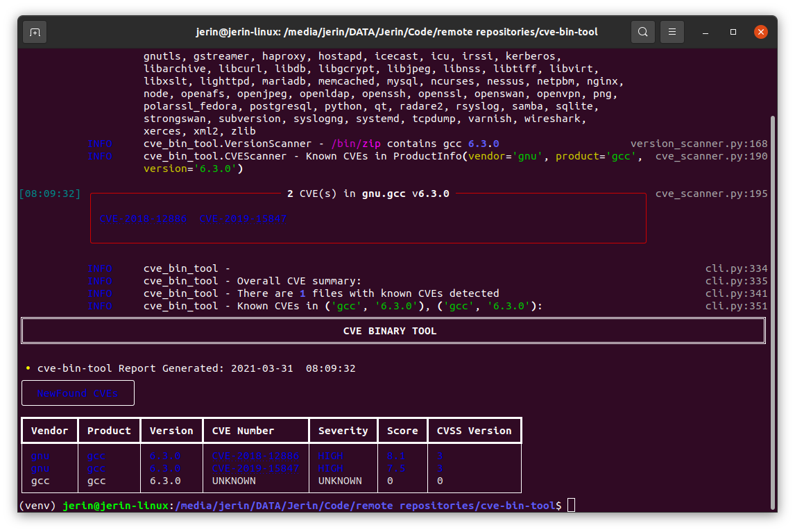Viewport: 795px width, 532px height.
Task: Click the CVE BINARY TOOL banner
Action: click(390, 331)
